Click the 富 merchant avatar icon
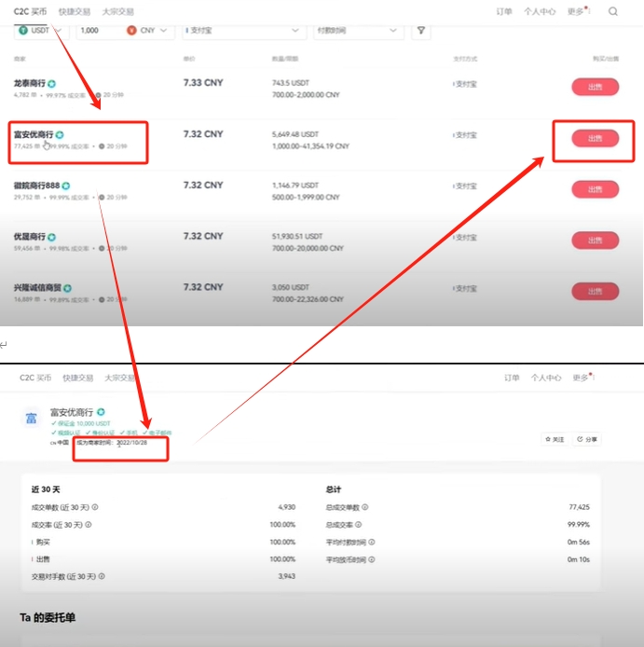This screenshot has width=644, height=647. [32, 419]
